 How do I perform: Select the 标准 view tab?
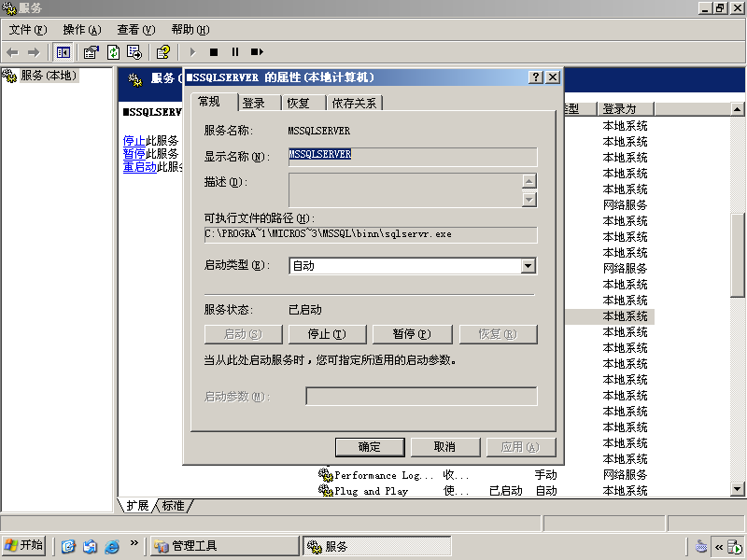[x=174, y=506]
